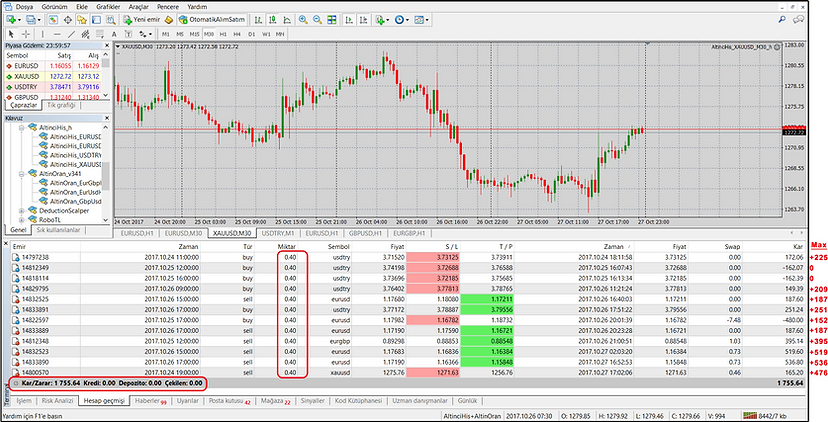828x422 pixels.
Task: Select the crosshair tool
Action: tap(26, 34)
